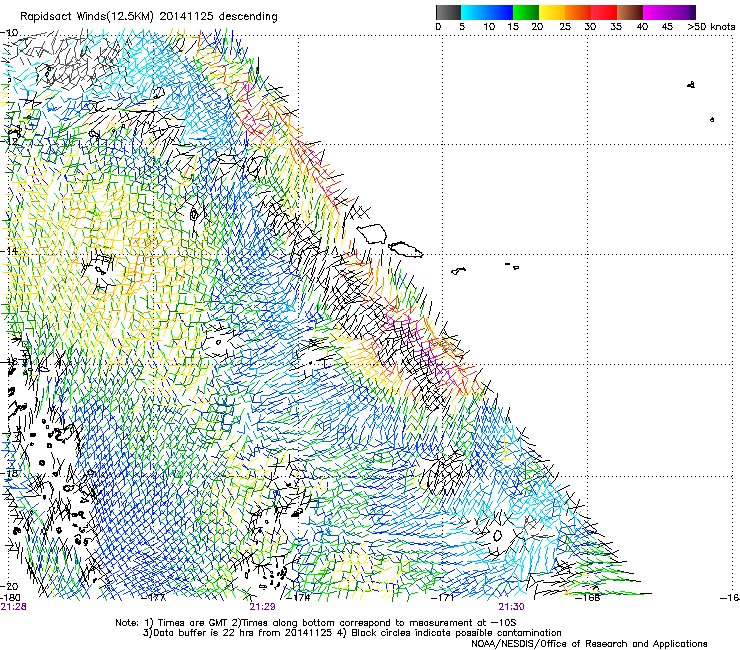This screenshot has width=740, height=650.
Task: Click the '-177' longitude axis label
Action: pyautogui.click(x=154, y=598)
